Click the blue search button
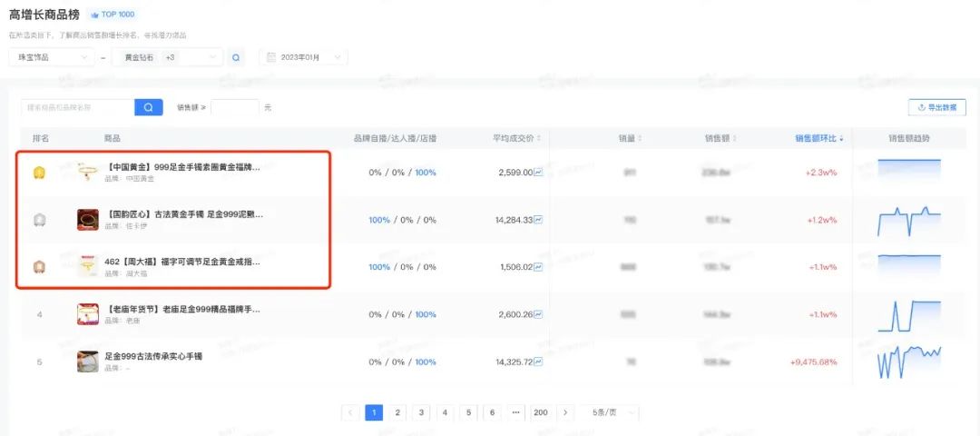This screenshot has width=980, height=436. pyautogui.click(x=149, y=107)
